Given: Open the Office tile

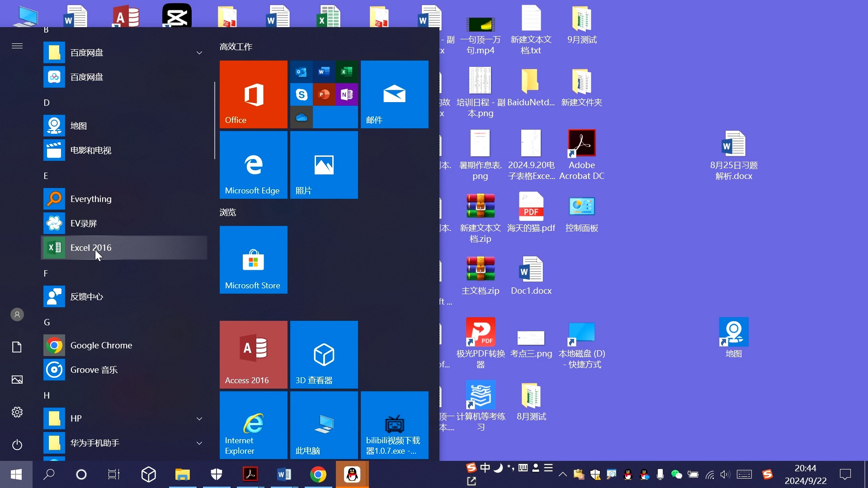Looking at the screenshot, I should 253,94.
